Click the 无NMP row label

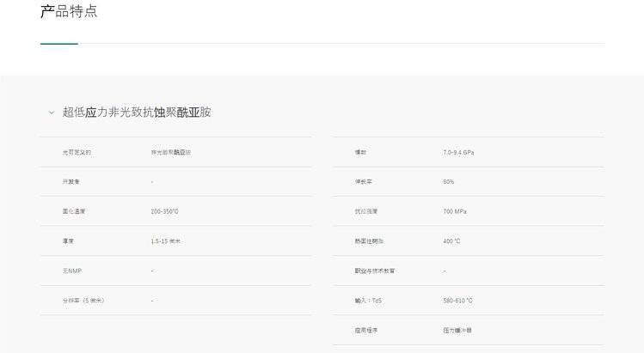click(x=71, y=271)
